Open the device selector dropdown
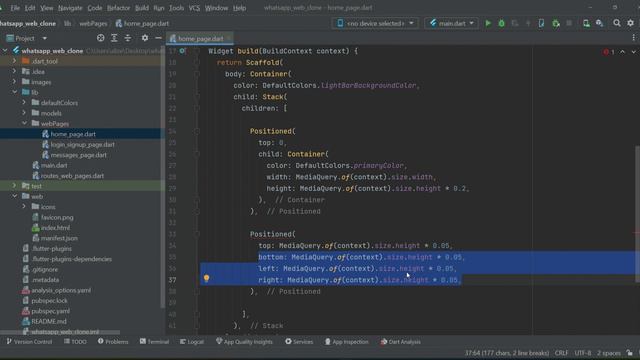 point(376,23)
